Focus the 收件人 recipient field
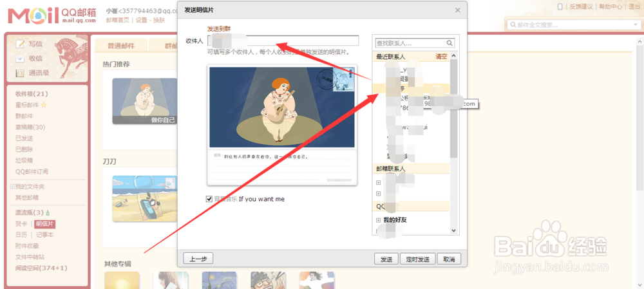644x289 pixels. click(283, 41)
